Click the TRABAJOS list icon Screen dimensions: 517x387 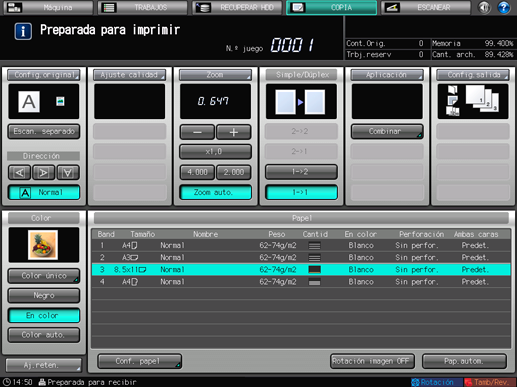pyautogui.click(x=109, y=7)
